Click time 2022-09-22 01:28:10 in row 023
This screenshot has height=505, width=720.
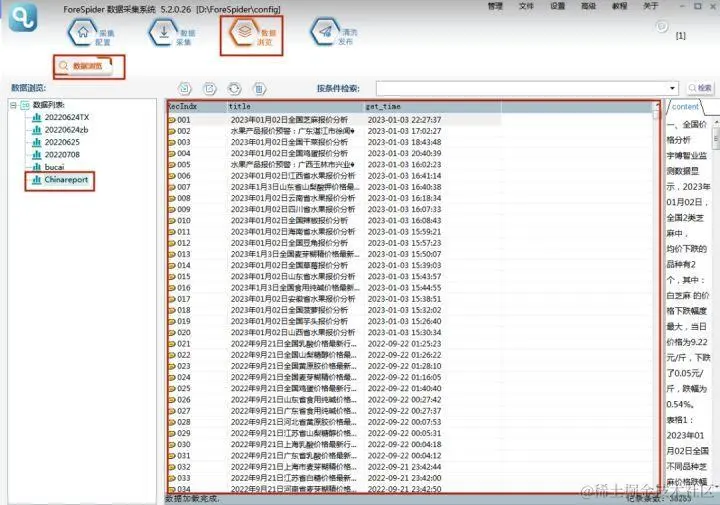(405, 366)
